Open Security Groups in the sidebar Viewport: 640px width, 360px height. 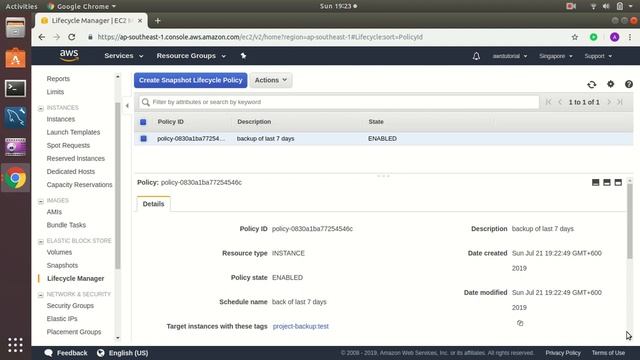[70, 305]
